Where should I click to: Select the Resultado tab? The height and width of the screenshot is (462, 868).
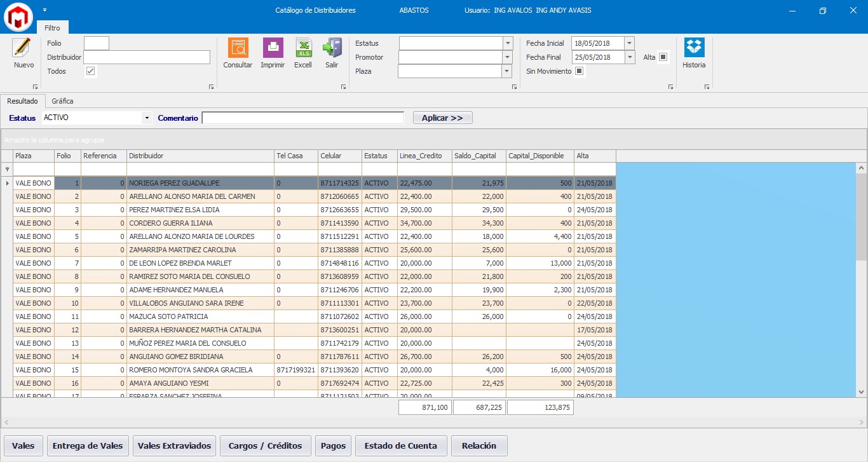(x=23, y=101)
